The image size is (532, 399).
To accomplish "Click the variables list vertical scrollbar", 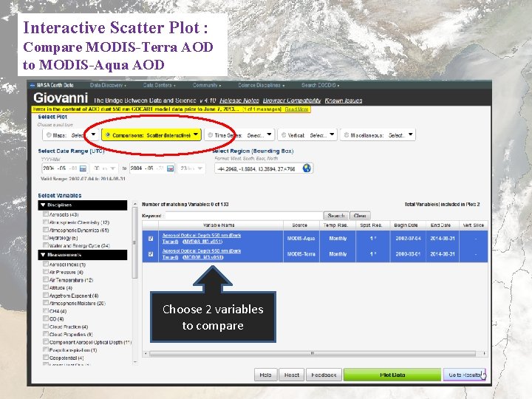I will point(134,245).
